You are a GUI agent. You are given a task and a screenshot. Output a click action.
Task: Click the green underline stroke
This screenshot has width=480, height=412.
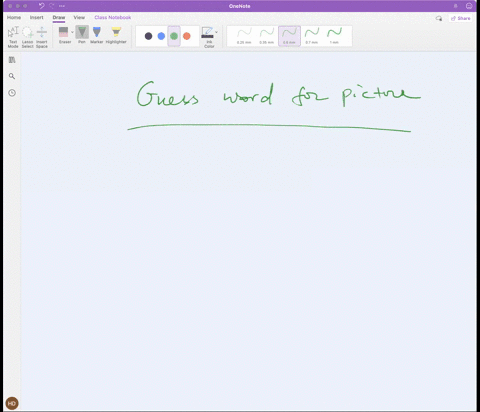coord(269,127)
